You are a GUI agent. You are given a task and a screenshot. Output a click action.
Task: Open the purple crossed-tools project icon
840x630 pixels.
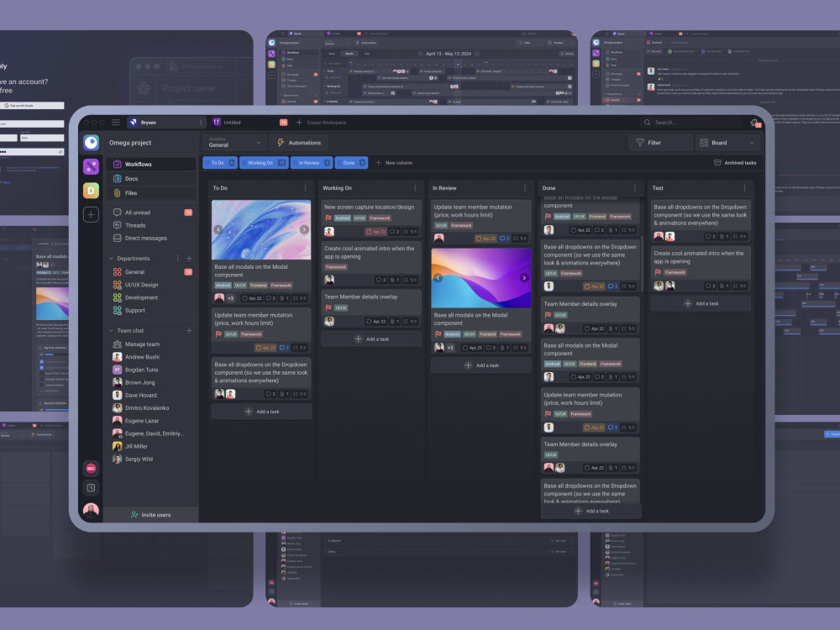91,166
